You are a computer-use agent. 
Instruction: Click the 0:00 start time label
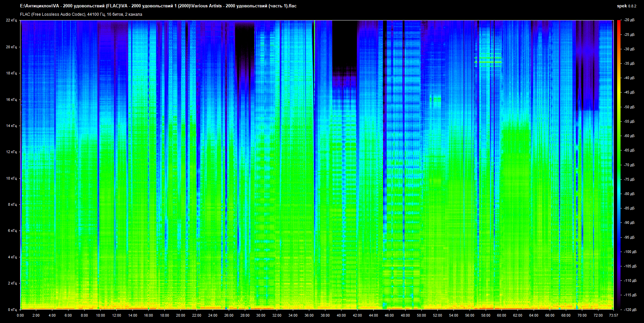pos(20,315)
